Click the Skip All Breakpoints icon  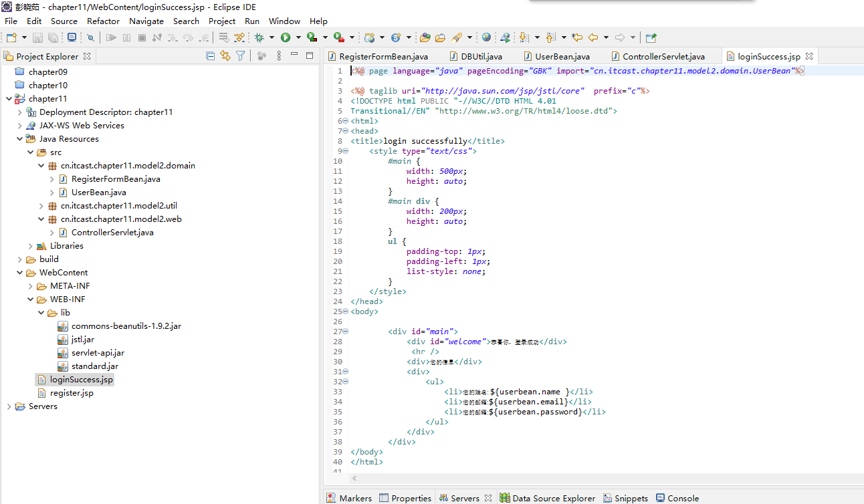point(90,38)
